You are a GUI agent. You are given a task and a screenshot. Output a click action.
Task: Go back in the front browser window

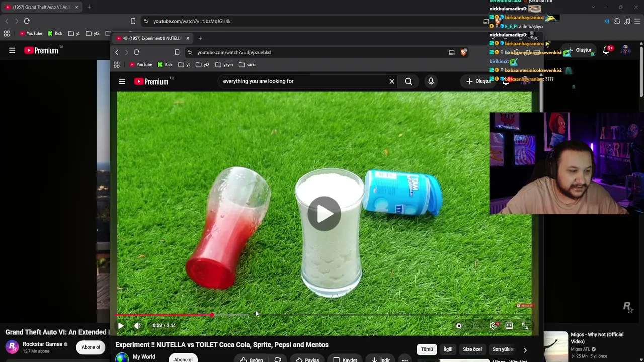tap(117, 52)
